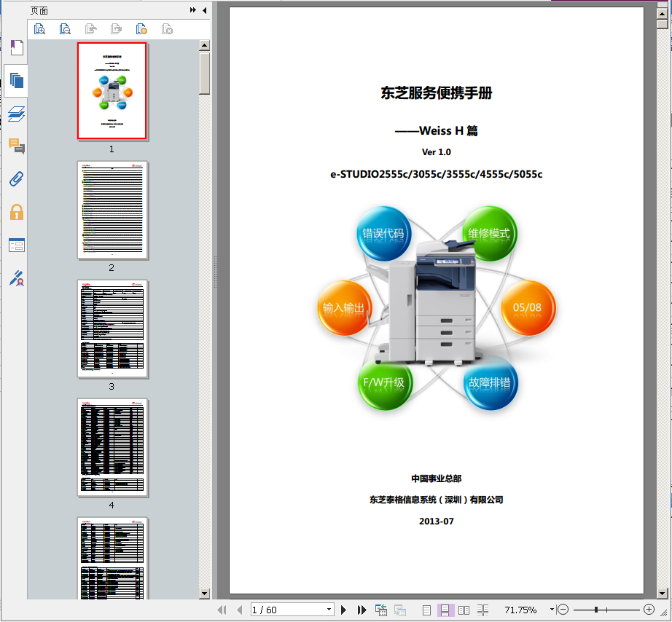The width and height of the screenshot is (672, 622).
Task: Select page 1 thumbnail
Action: coord(112,91)
